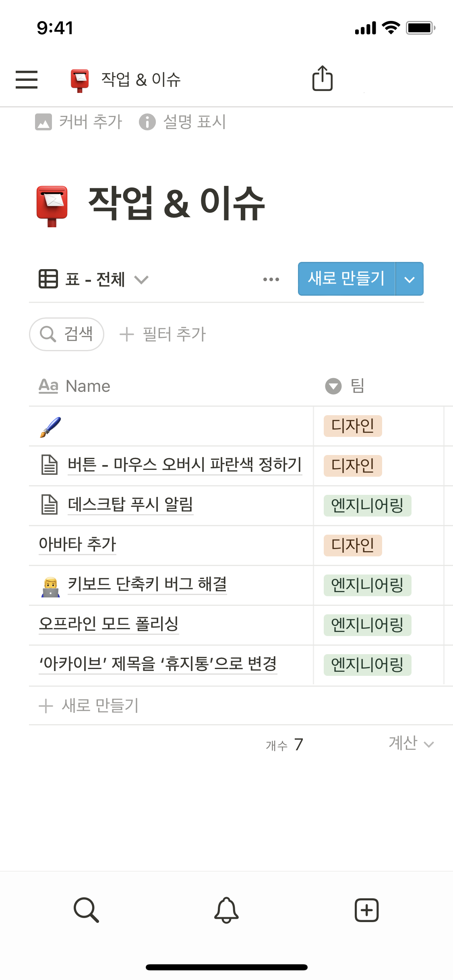The image size is (453, 980).
Task: Open the paintbrush icon row
Action: pos(51,427)
